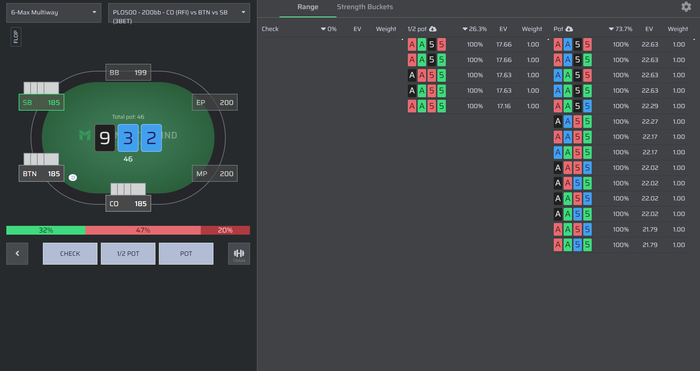The image size is (700, 371).
Task: Select the EP 200 seat
Action: (x=215, y=103)
